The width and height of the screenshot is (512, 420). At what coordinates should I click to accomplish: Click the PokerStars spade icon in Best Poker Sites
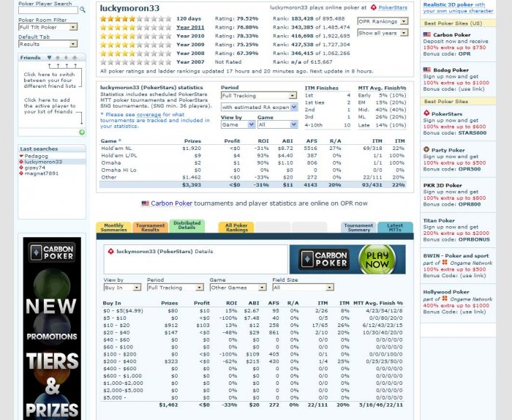click(426, 113)
